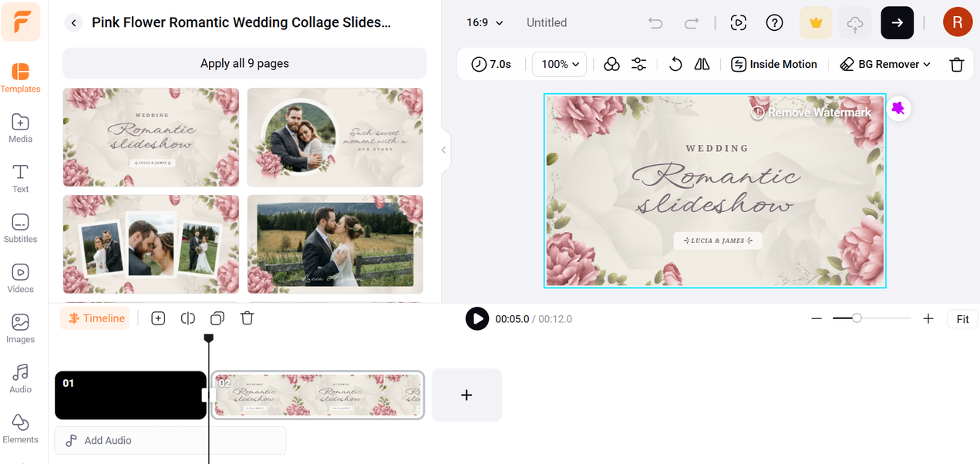Open the adjustments sliders icon
980x464 pixels.
pyautogui.click(x=638, y=64)
